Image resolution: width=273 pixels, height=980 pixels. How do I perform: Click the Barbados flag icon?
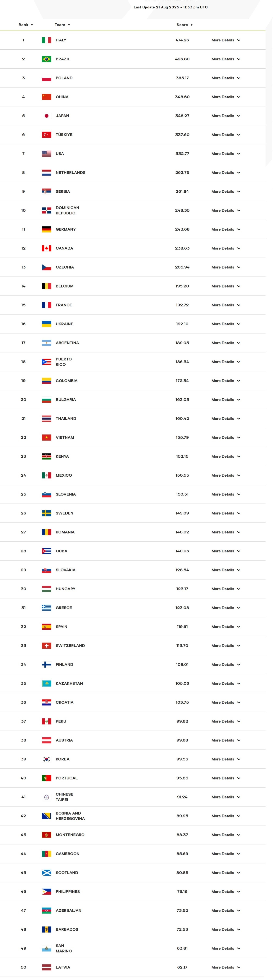click(x=46, y=929)
